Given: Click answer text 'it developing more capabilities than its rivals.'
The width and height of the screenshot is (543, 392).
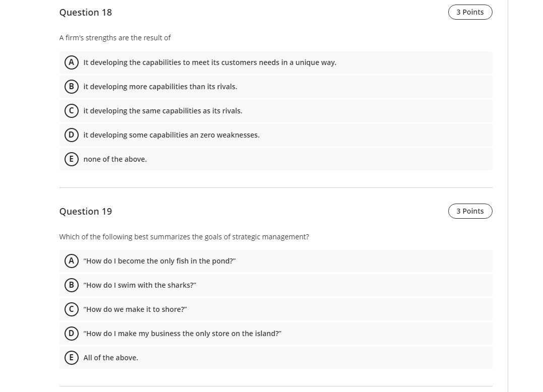Looking at the screenshot, I should tap(160, 87).
